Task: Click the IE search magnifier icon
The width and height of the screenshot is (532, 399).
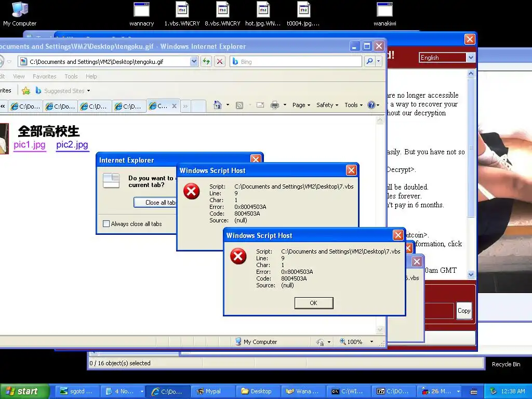Action: pos(369,61)
